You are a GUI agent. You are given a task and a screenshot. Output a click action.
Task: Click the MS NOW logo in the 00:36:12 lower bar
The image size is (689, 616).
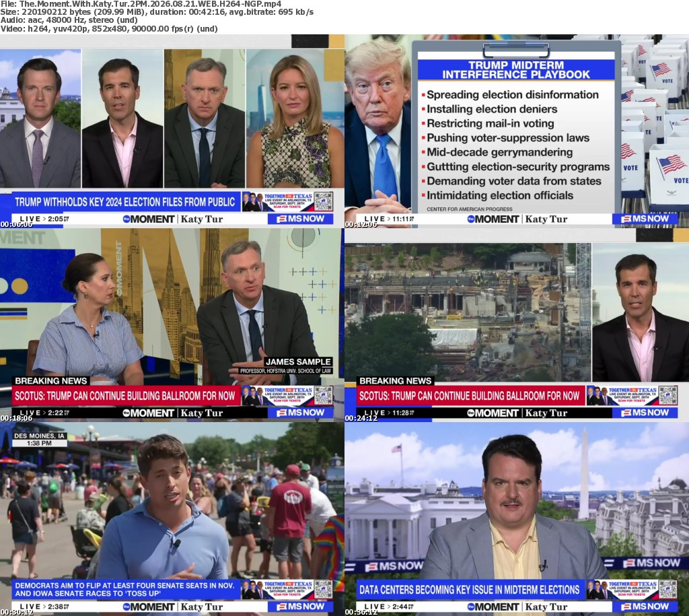(x=645, y=607)
